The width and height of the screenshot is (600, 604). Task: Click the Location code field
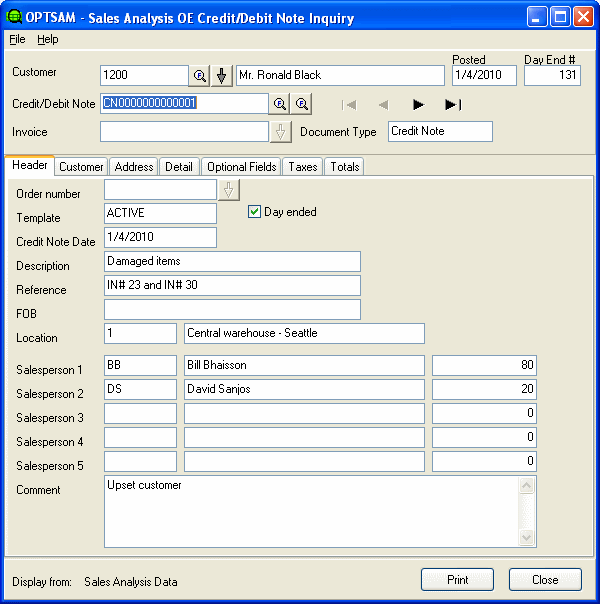pyautogui.click(x=140, y=334)
